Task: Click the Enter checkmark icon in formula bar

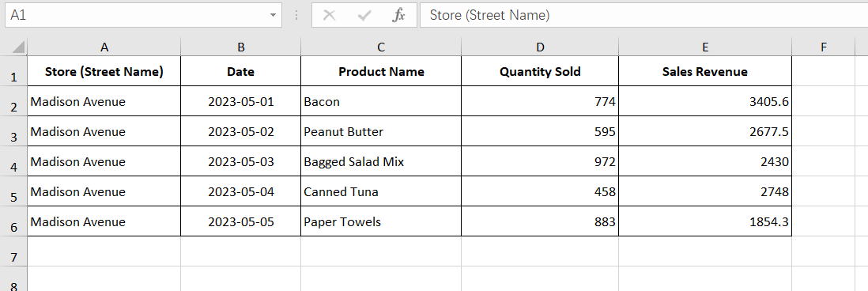Action: click(364, 15)
